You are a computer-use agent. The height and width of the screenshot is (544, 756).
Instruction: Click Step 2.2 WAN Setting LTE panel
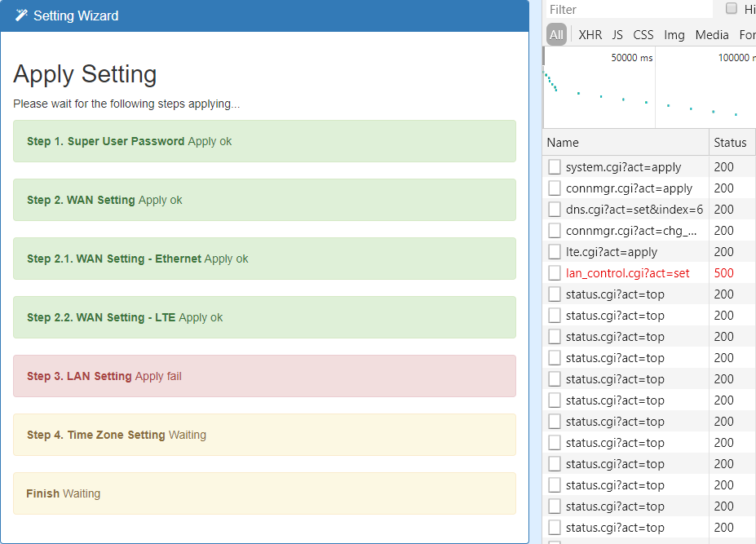(x=264, y=317)
